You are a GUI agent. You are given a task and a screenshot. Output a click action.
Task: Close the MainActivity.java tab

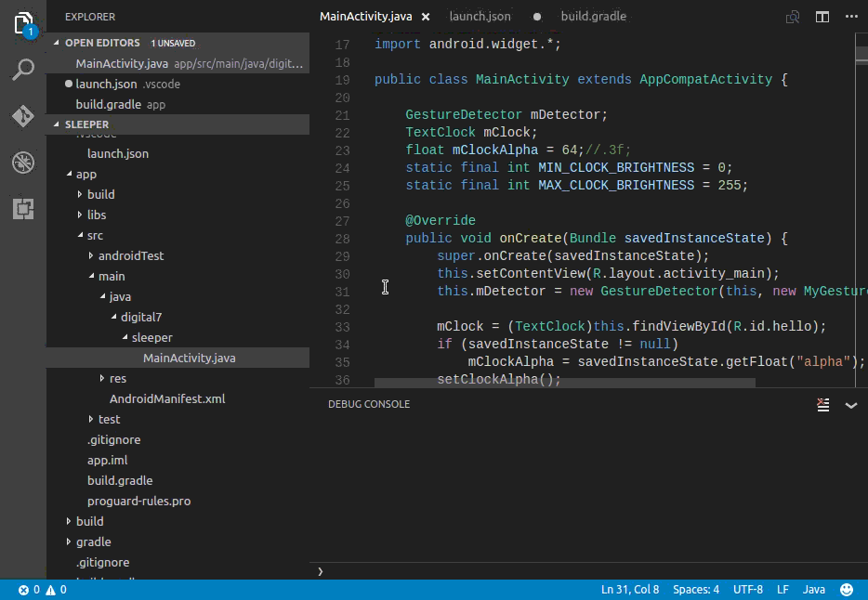425,17
